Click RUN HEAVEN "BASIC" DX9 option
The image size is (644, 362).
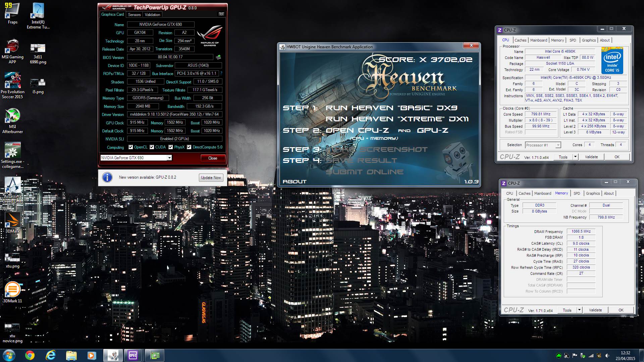[391, 108]
